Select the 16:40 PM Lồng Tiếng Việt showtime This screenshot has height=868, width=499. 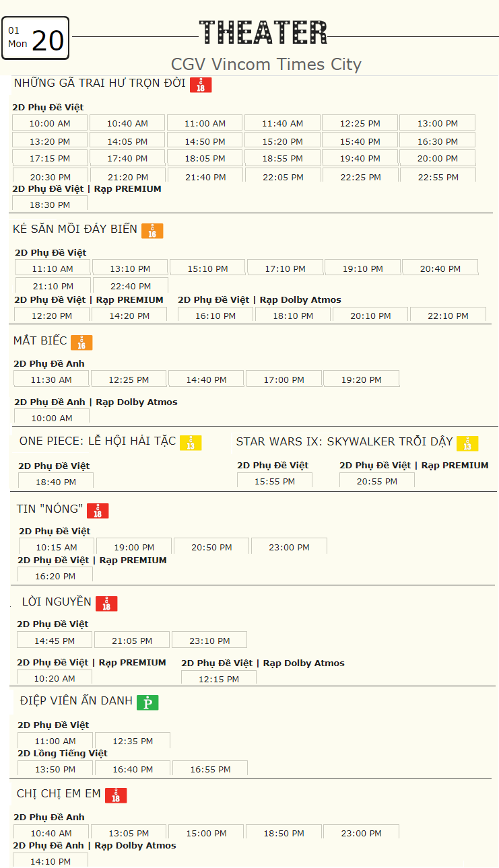pyautogui.click(x=133, y=768)
